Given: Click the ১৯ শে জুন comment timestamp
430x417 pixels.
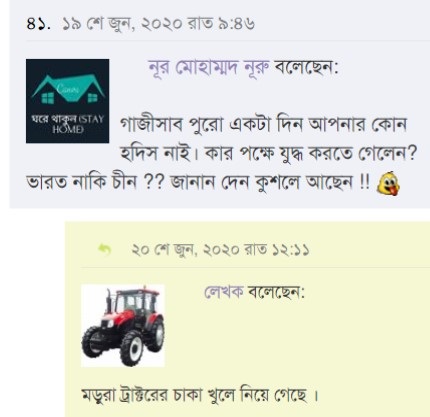Looking at the screenshot, I should click(159, 24).
